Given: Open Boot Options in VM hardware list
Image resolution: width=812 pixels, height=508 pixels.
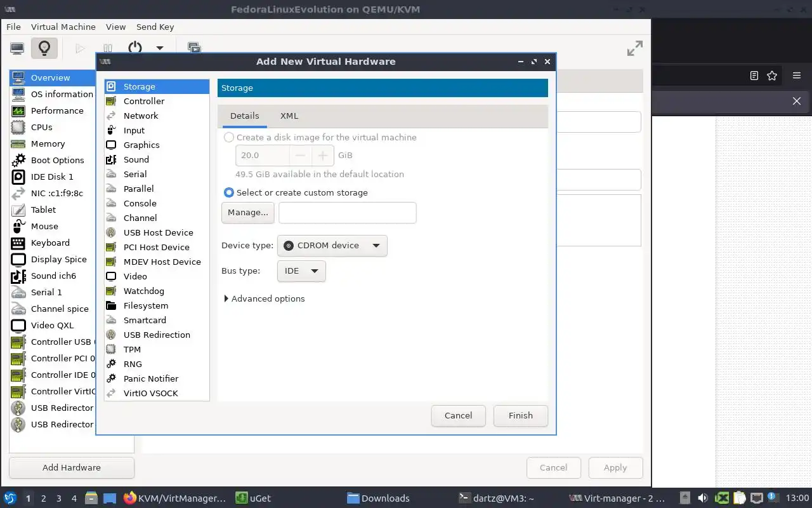Looking at the screenshot, I should click(53, 160).
